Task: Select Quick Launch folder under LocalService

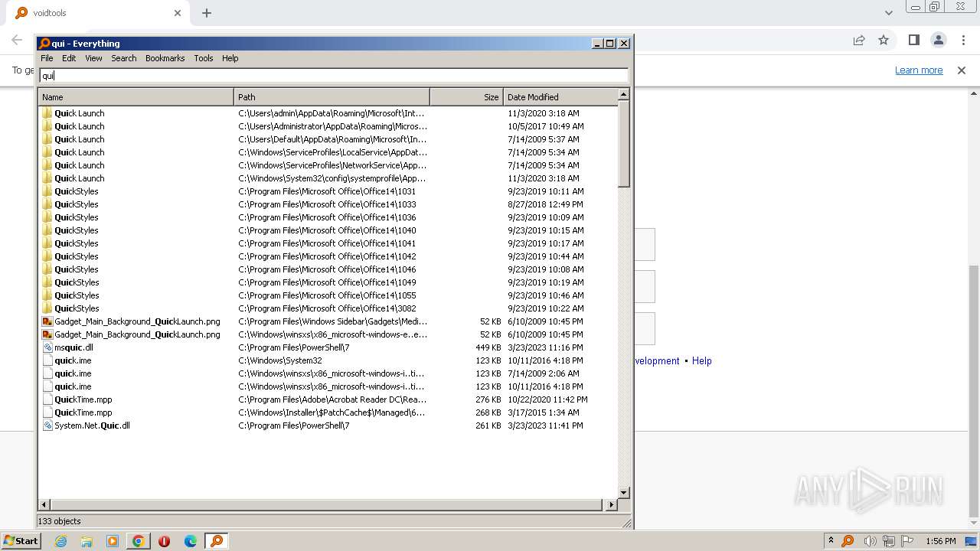Action: [x=79, y=152]
